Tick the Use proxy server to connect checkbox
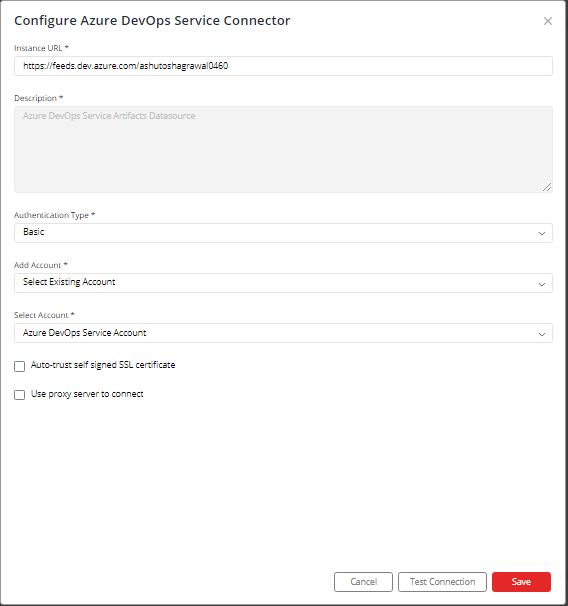The image size is (568, 606). pyautogui.click(x=19, y=395)
